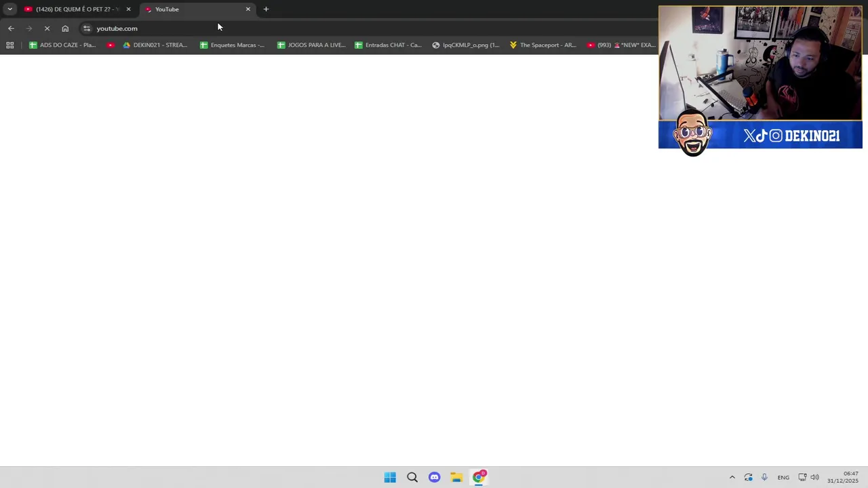The height and width of the screenshot is (488, 868).
Task: Click the forward navigation arrow
Action: tap(28, 28)
